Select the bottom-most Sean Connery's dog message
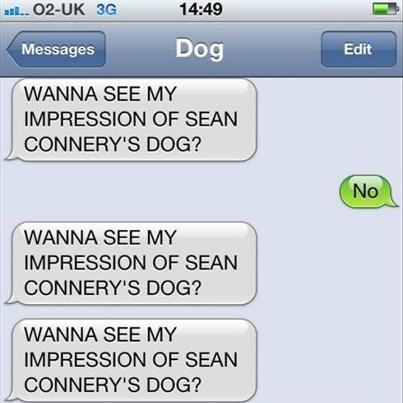 [x=131, y=361]
